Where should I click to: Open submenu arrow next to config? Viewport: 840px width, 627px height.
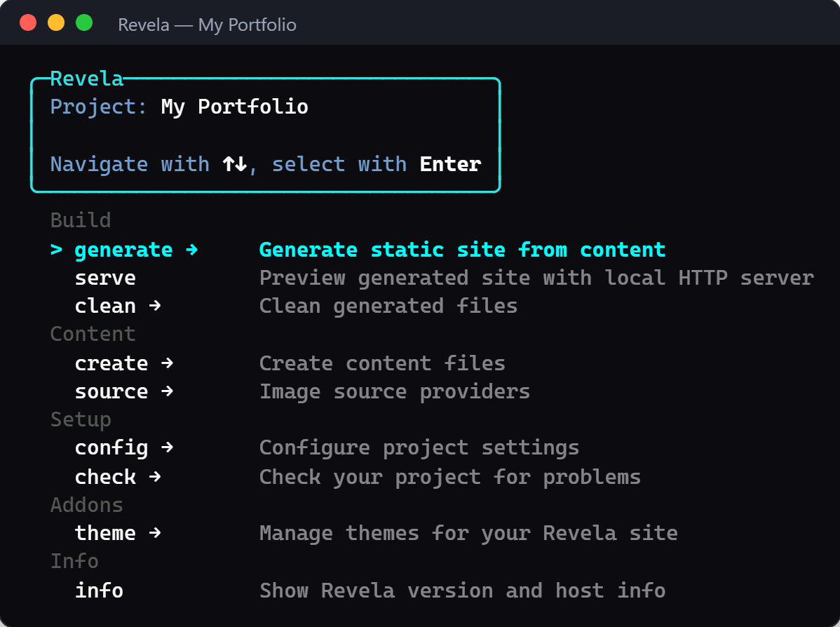tap(167, 447)
